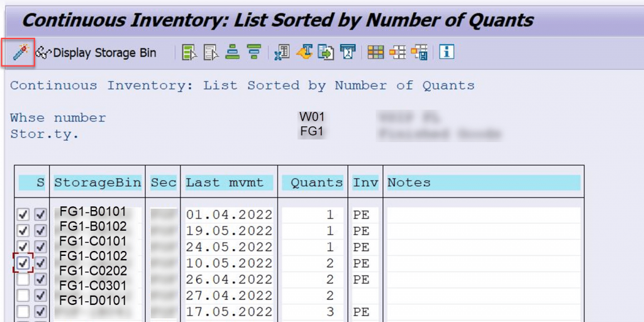Click last movement date 19.05.2022
The image size is (644, 322).
pyautogui.click(x=229, y=231)
